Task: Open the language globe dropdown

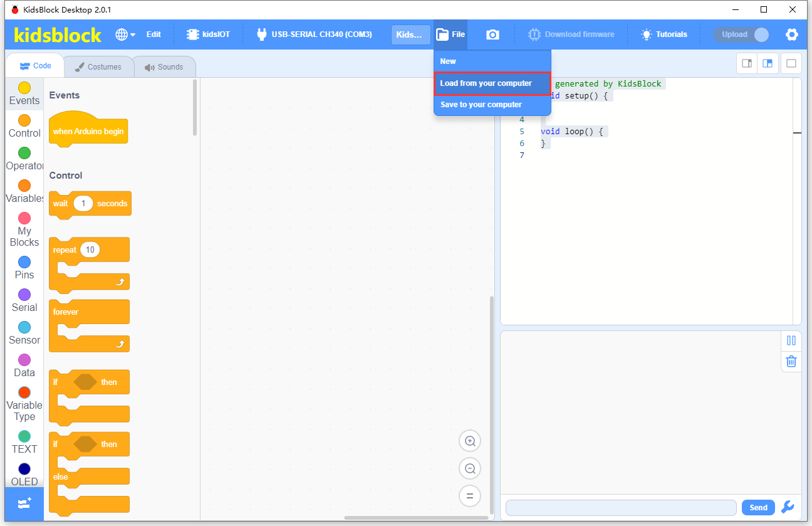Action: point(125,34)
